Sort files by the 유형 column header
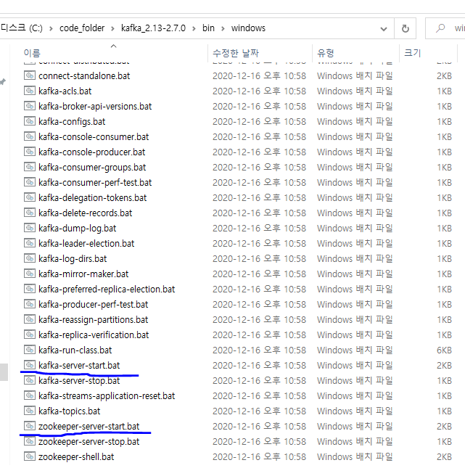Screen dimensions: 465x476 (326, 53)
